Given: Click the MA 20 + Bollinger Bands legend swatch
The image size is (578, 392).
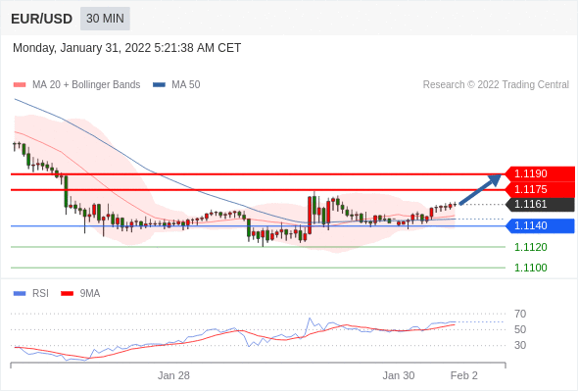Looking at the screenshot, I should coord(20,85).
